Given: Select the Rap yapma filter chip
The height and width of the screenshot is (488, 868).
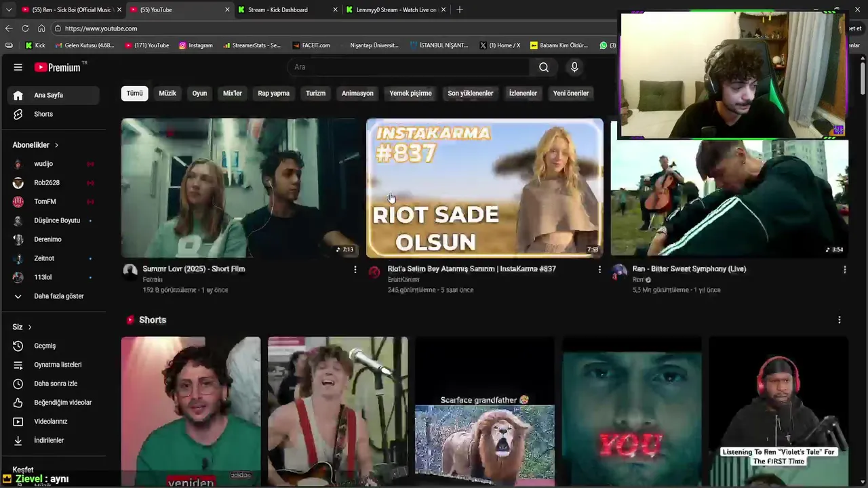Looking at the screenshot, I should coord(274,94).
